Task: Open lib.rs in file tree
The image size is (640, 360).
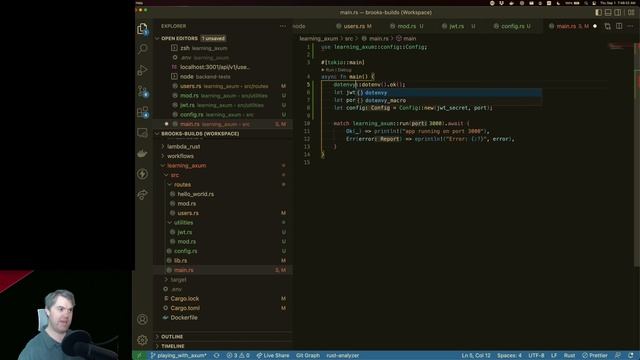Action: [180, 260]
